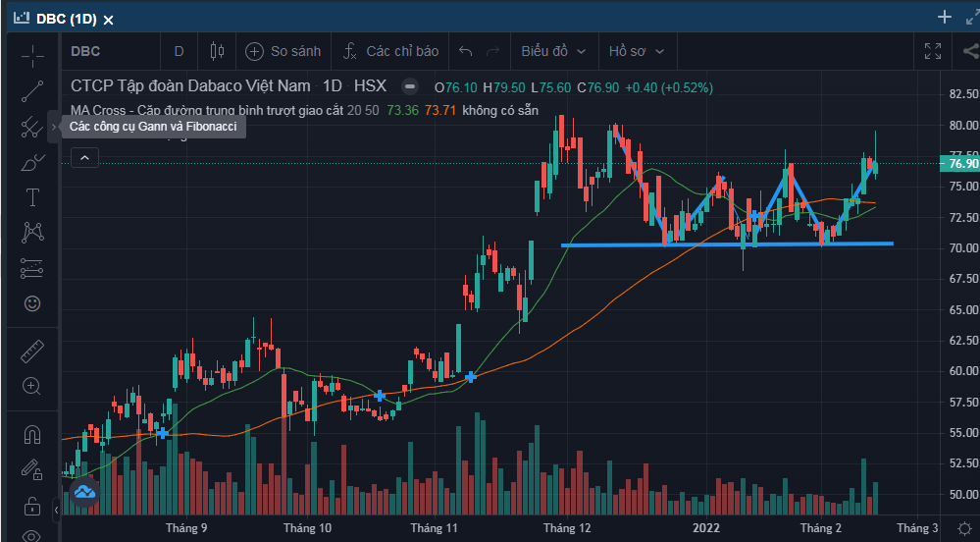This screenshot has width=980, height=542.
Task: Select the text annotation tool
Action: tap(32, 197)
